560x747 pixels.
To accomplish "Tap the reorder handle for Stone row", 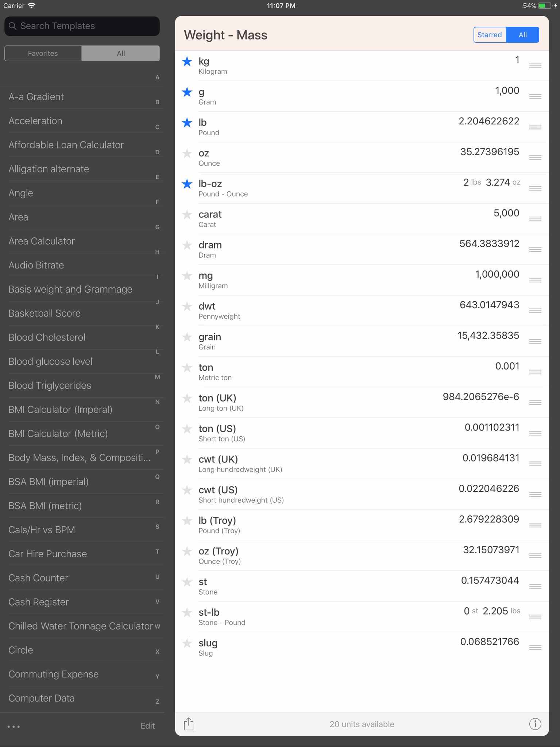I will click(535, 586).
